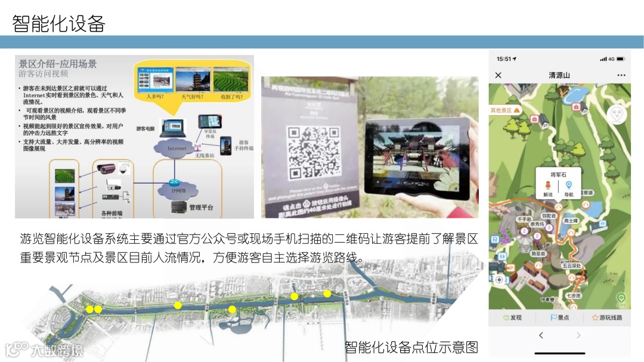Switch to the 游玩线路 tab

[x=606, y=318]
